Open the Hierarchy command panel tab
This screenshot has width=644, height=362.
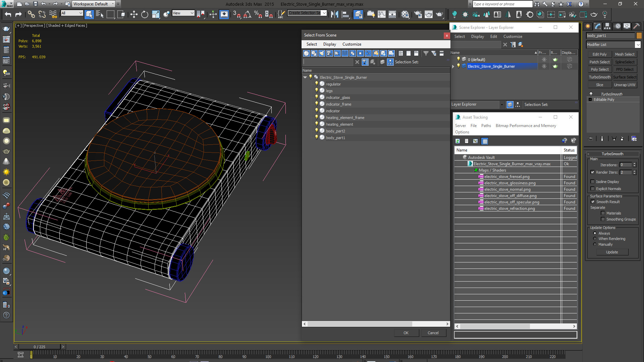point(607,26)
